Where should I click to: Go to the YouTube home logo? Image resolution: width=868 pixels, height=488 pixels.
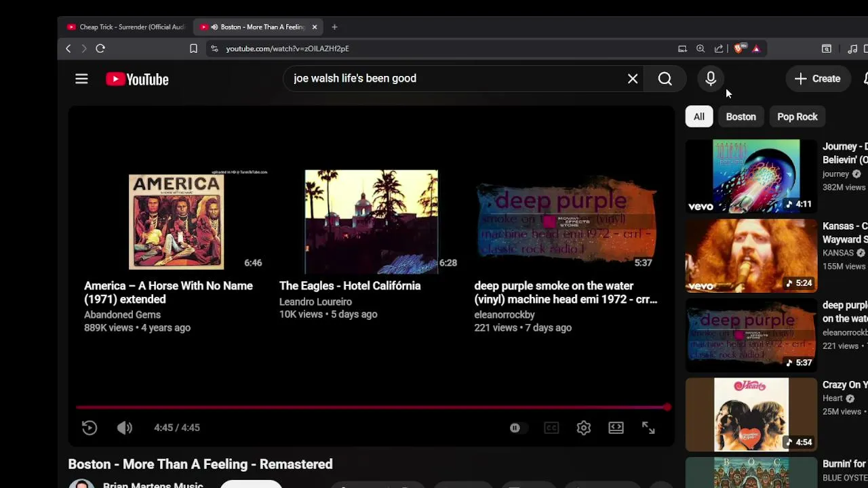(x=137, y=79)
